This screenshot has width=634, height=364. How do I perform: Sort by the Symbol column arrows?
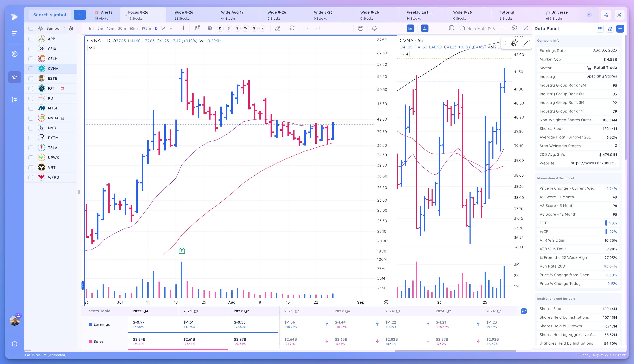[x=64, y=28]
